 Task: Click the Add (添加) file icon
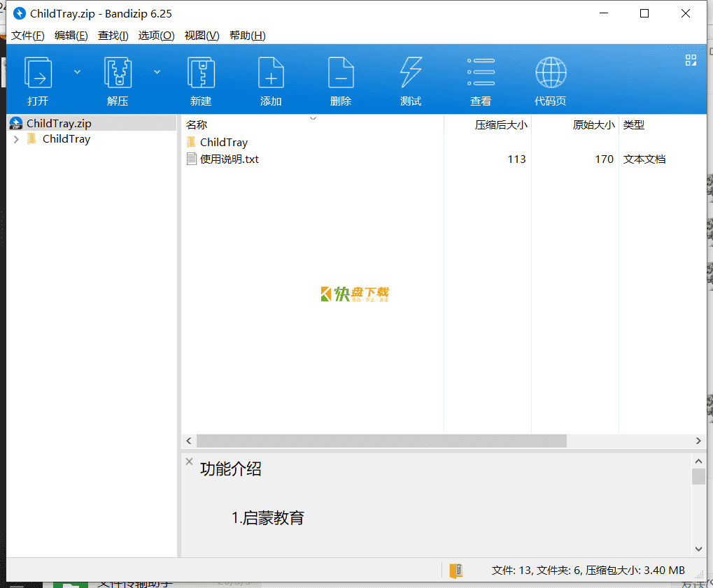tap(271, 73)
